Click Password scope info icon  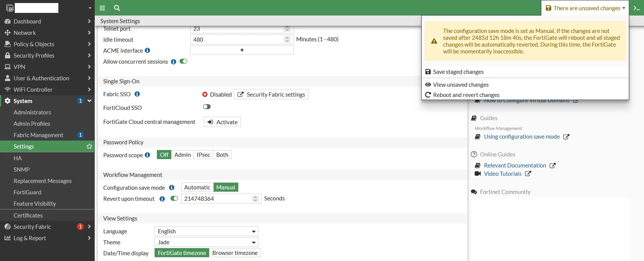coord(147,155)
